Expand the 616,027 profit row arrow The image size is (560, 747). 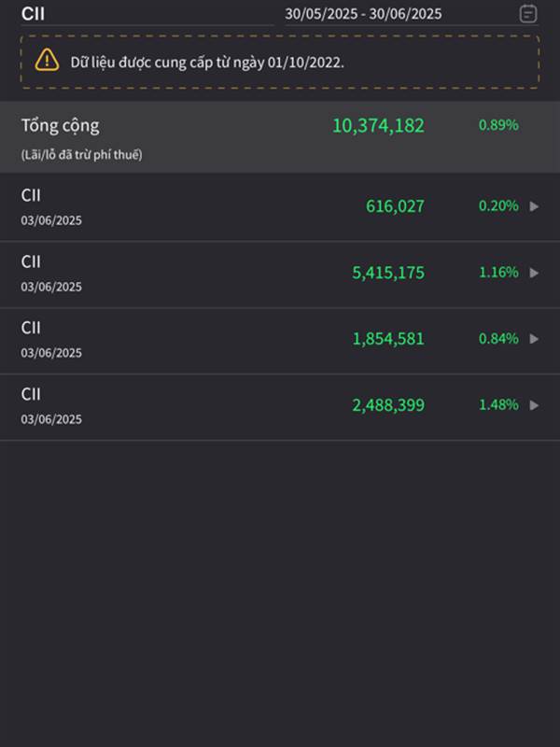click(534, 206)
